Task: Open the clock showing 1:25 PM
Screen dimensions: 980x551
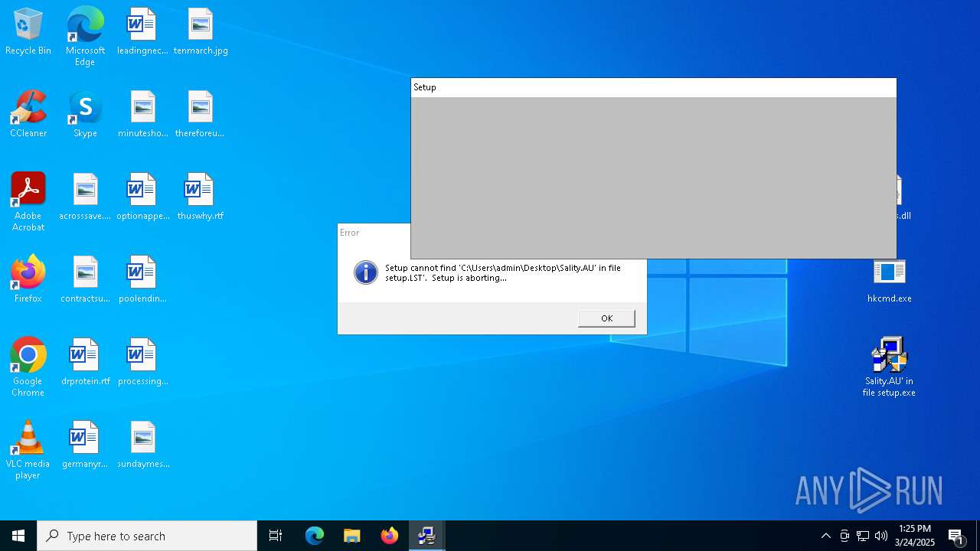Action: [x=915, y=536]
